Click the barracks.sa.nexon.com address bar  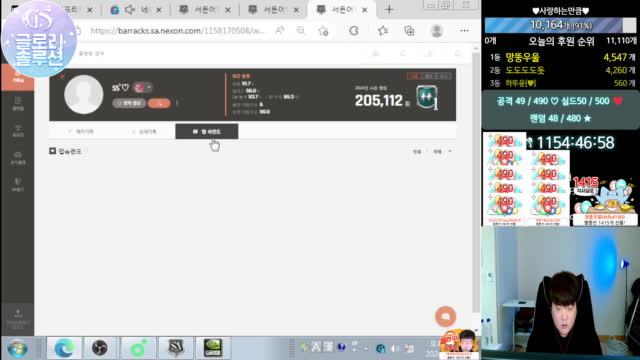(178, 31)
